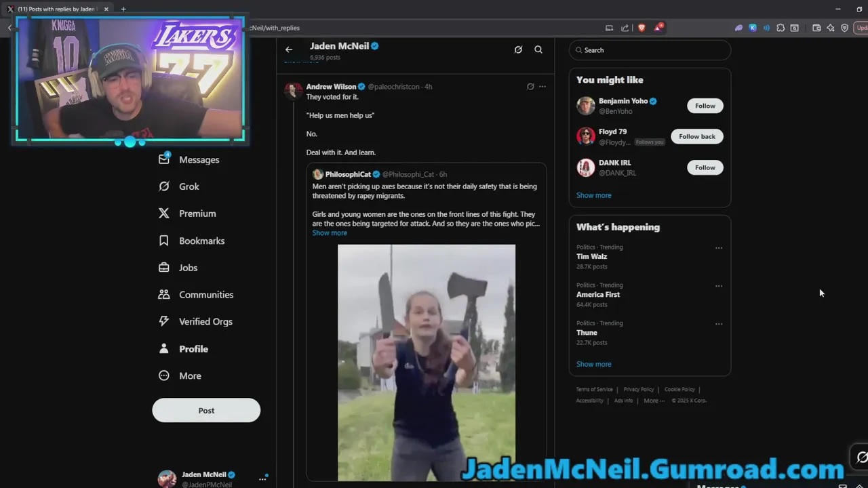The image size is (868, 488).
Task: Follow Benjamin Yoho
Action: 705,106
